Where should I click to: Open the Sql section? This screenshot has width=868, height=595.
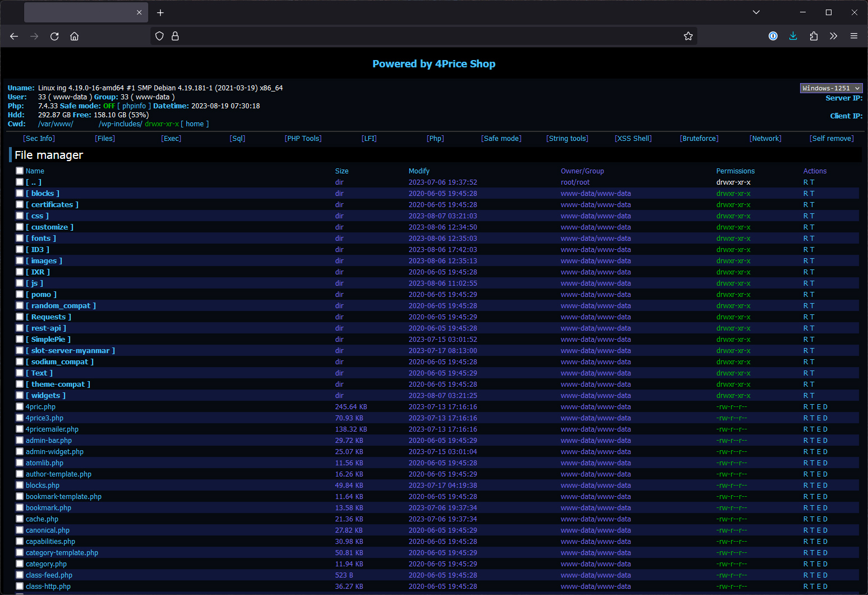click(x=237, y=139)
